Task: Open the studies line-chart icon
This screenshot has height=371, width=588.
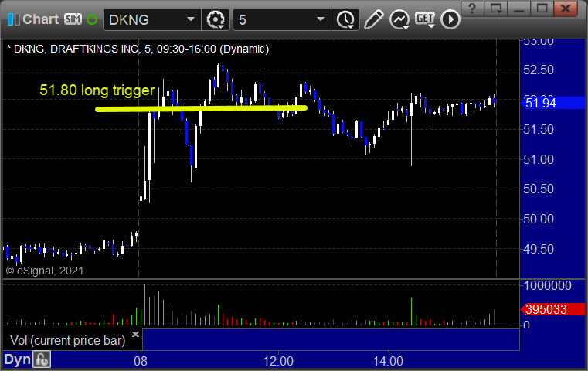Action: coord(399,19)
